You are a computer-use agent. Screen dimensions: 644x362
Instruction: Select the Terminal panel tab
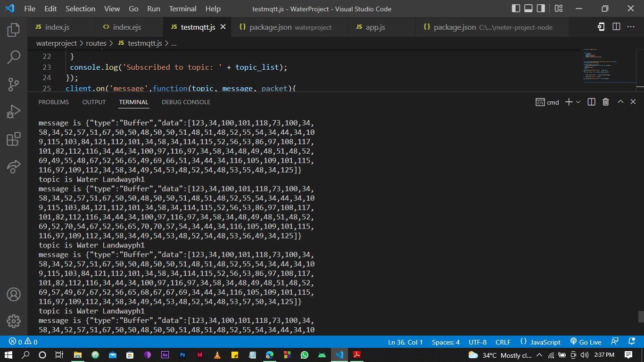[x=134, y=102]
